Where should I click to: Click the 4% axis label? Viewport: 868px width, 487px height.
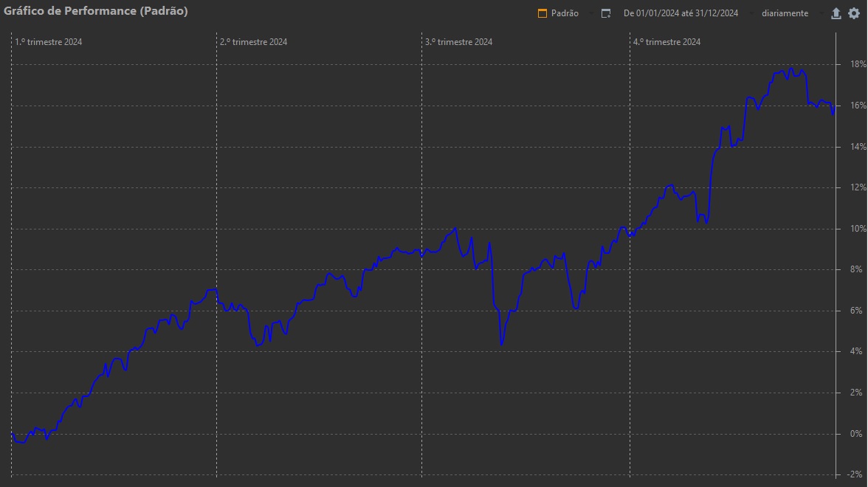[856, 351]
